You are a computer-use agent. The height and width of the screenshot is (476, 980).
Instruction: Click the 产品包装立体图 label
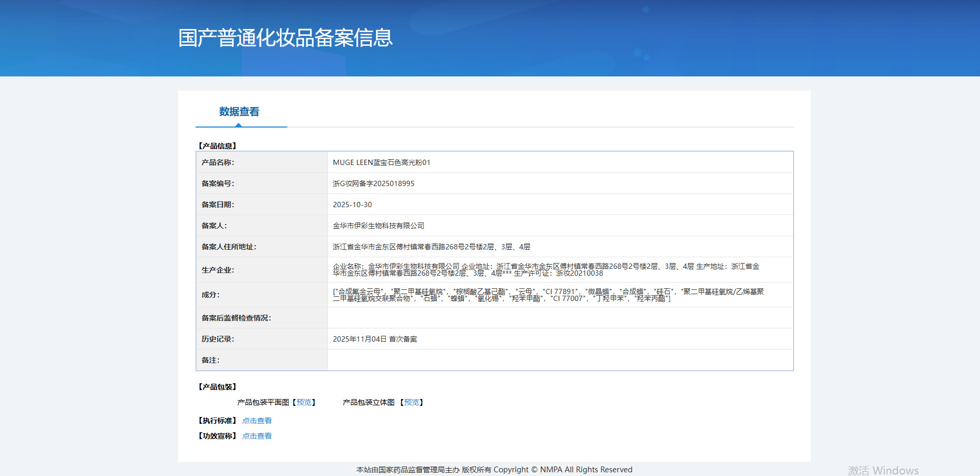[x=368, y=402]
